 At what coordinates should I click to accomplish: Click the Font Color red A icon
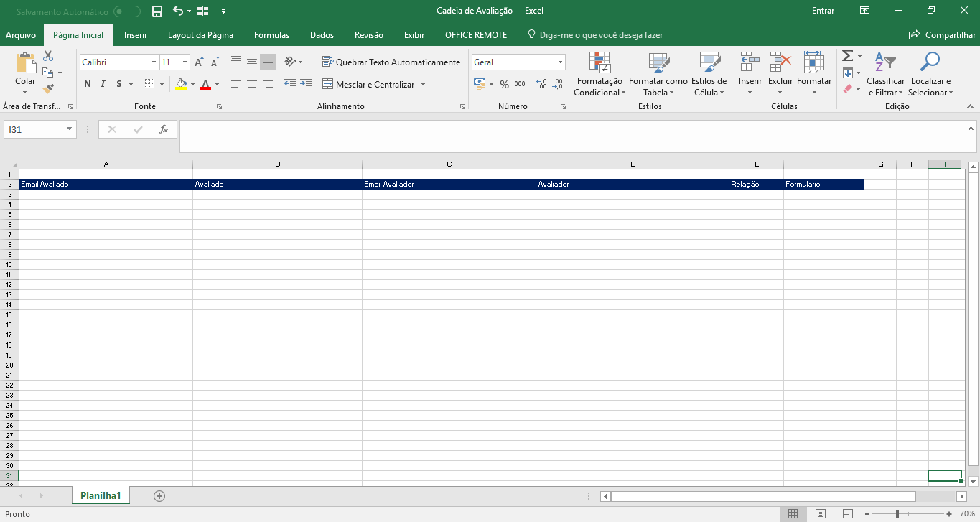pos(205,84)
